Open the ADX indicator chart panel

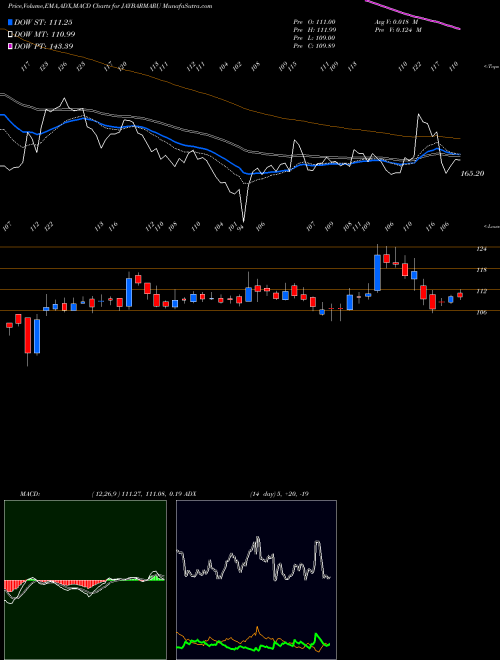[256, 580]
